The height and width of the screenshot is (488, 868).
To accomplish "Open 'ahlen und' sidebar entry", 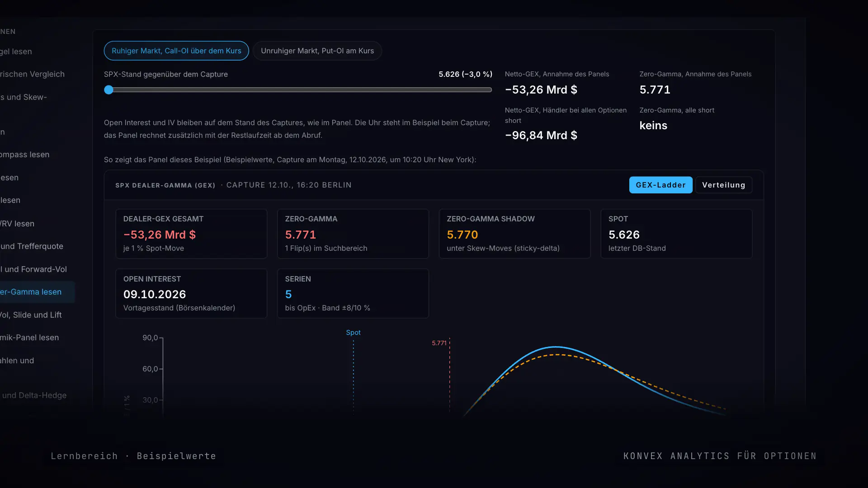I will pyautogui.click(x=17, y=361).
